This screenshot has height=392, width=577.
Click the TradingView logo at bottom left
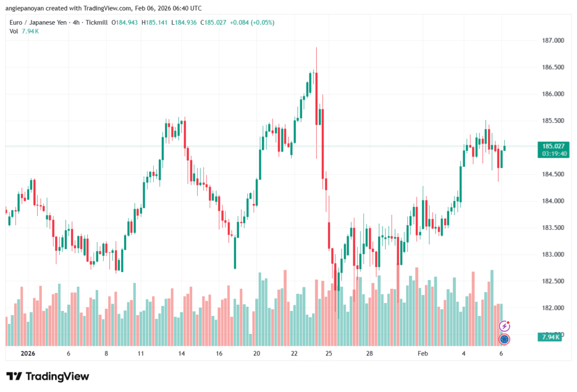47,376
